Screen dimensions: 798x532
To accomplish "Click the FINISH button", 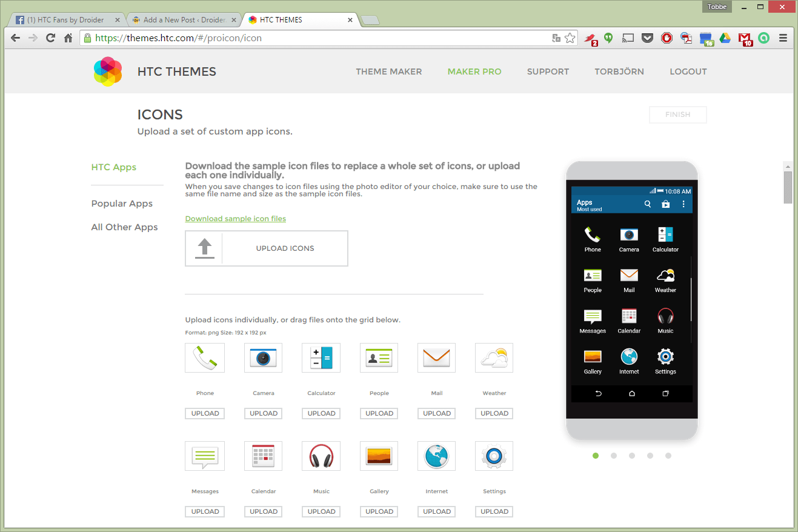I will pos(677,115).
